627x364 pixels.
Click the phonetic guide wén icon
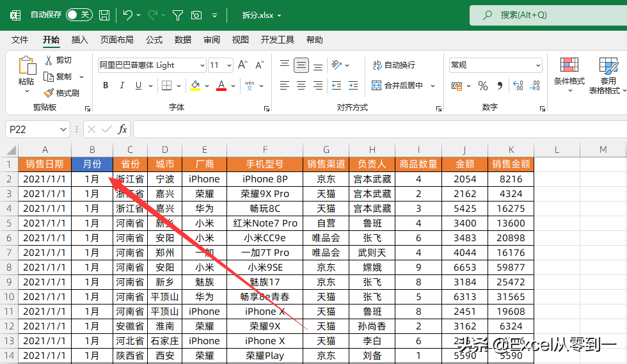pos(250,85)
